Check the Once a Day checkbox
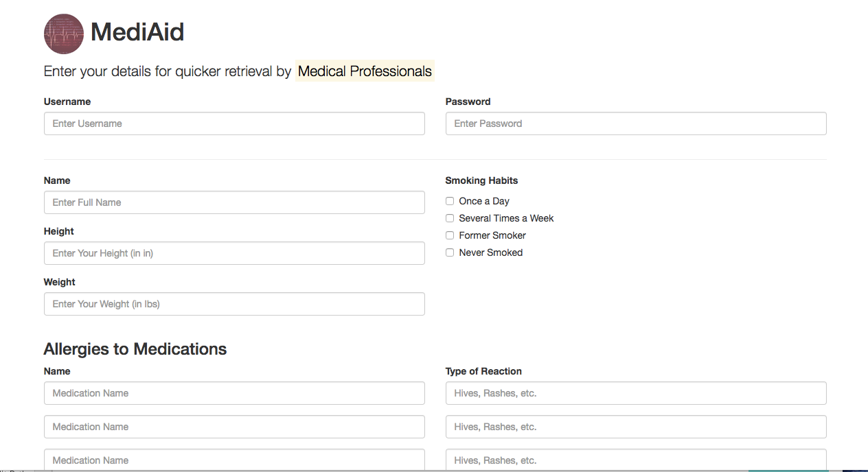 450,201
